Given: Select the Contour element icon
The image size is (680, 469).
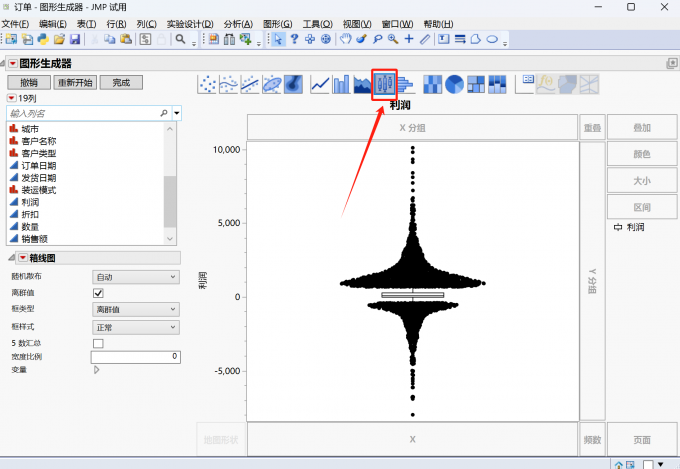Looking at the screenshot, I should (x=293, y=84).
